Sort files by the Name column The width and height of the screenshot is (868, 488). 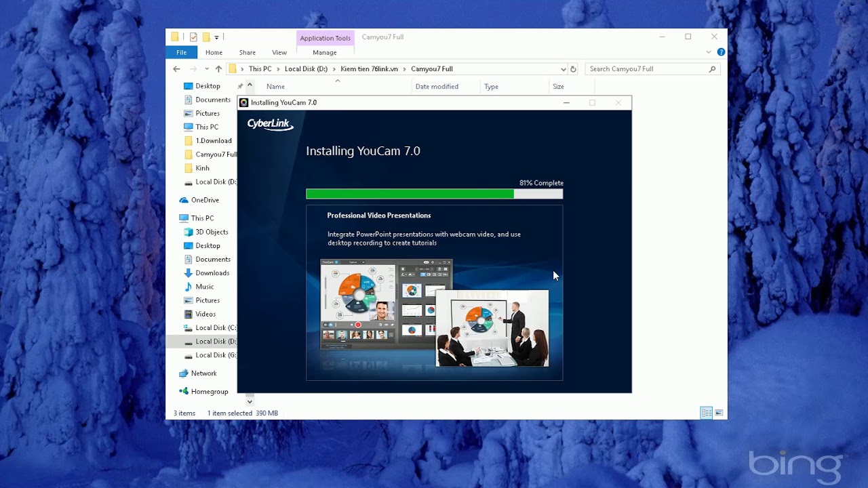[x=275, y=87]
